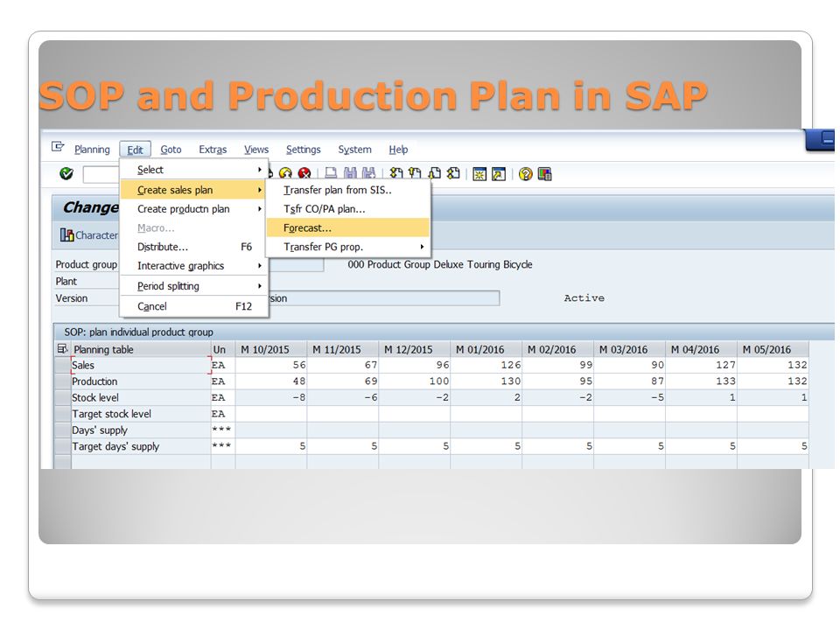The width and height of the screenshot is (840, 630).
Task: Select the Sales row header button
Action: [63, 366]
